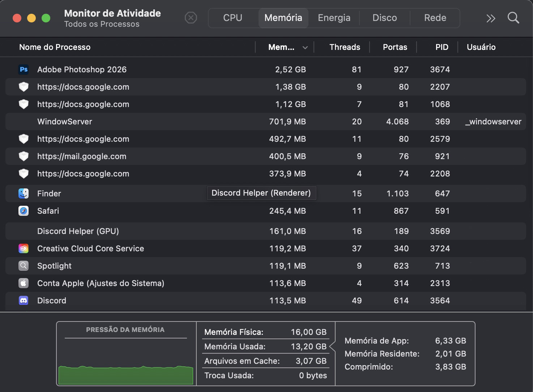Open the Rede view
The width and height of the screenshot is (533, 392).
point(435,18)
